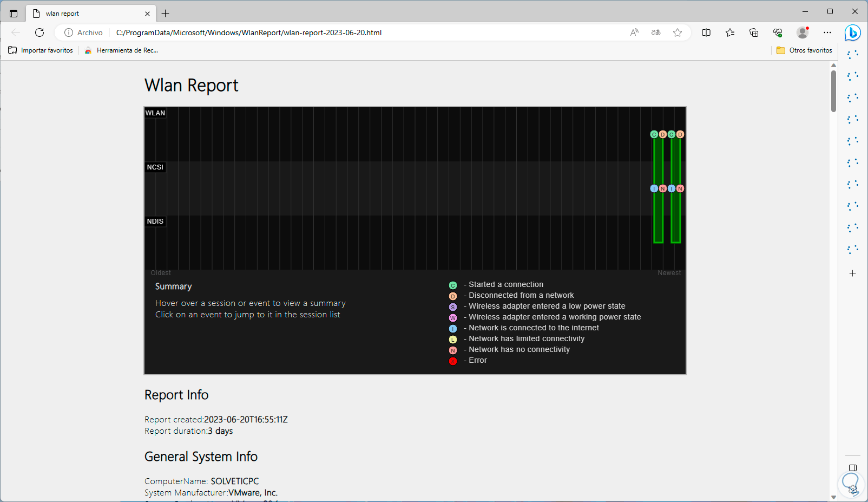Open the tab actions menu button

point(14,14)
